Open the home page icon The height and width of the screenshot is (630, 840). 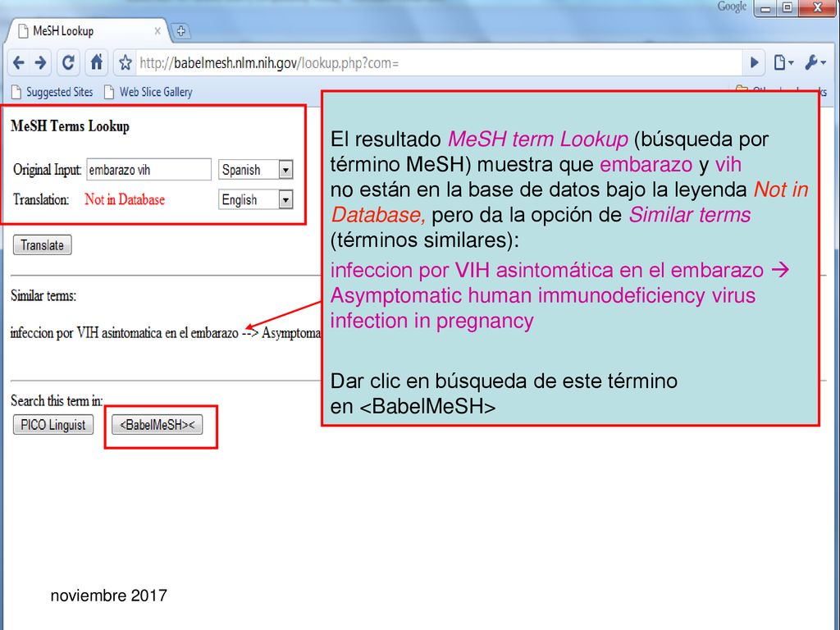tap(97, 62)
